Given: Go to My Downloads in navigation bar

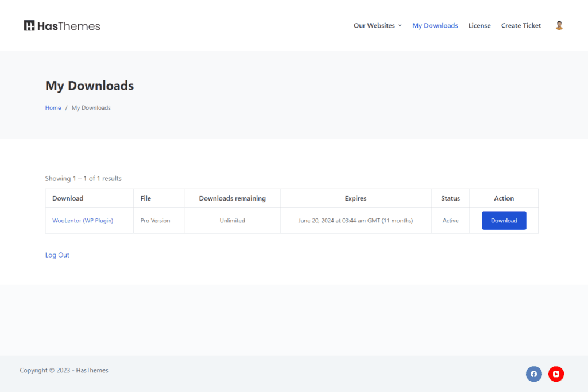Looking at the screenshot, I should 435,26.
